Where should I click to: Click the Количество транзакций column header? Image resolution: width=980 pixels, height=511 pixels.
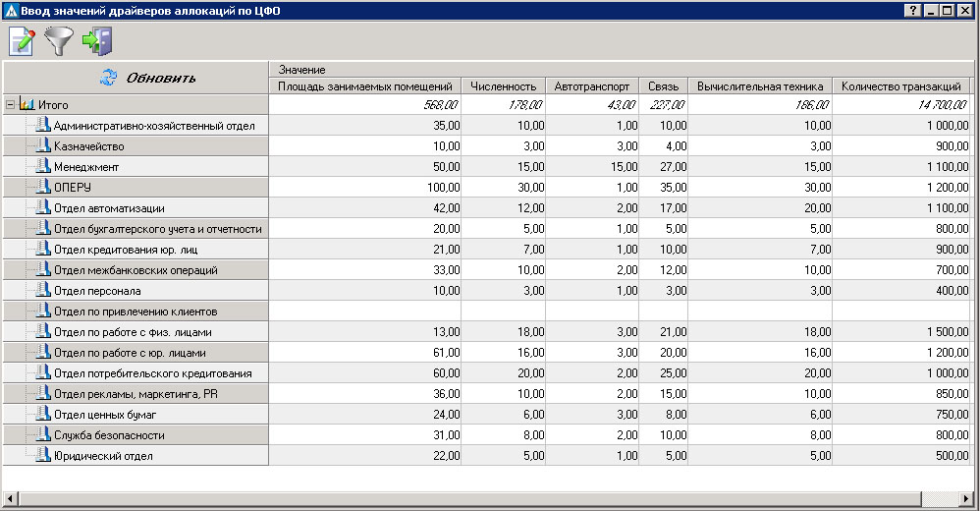900,86
